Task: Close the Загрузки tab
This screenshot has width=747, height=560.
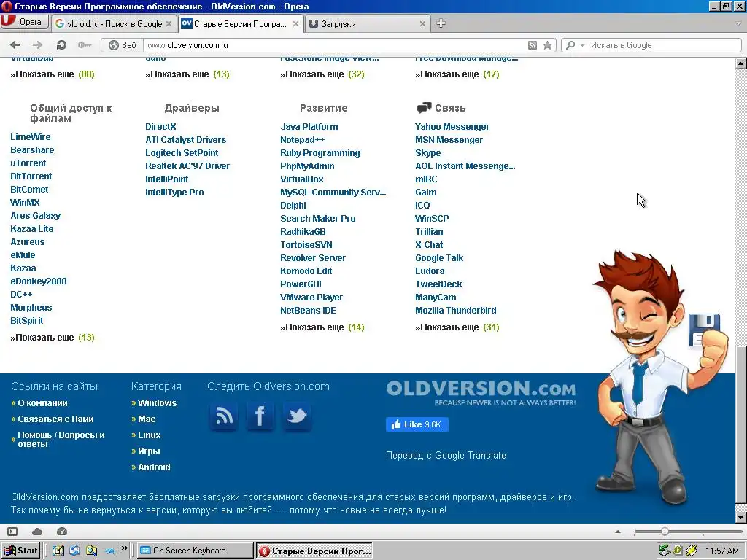Action: [x=422, y=24]
